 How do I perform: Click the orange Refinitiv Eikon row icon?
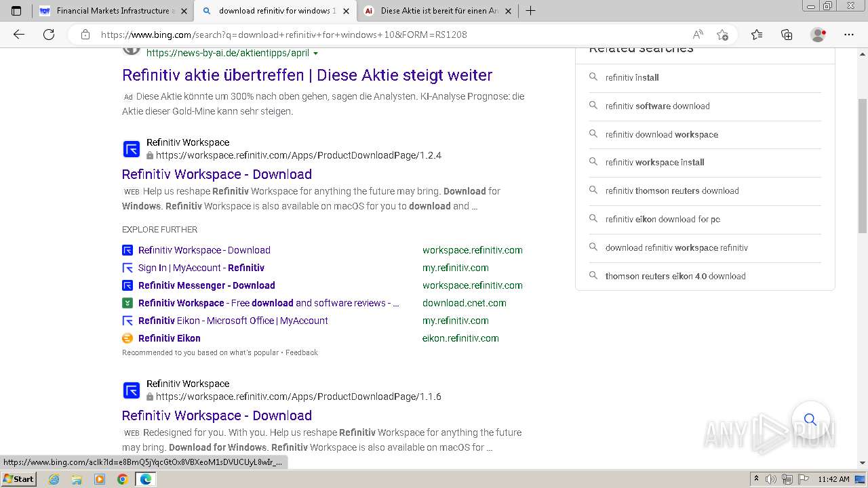click(127, 338)
